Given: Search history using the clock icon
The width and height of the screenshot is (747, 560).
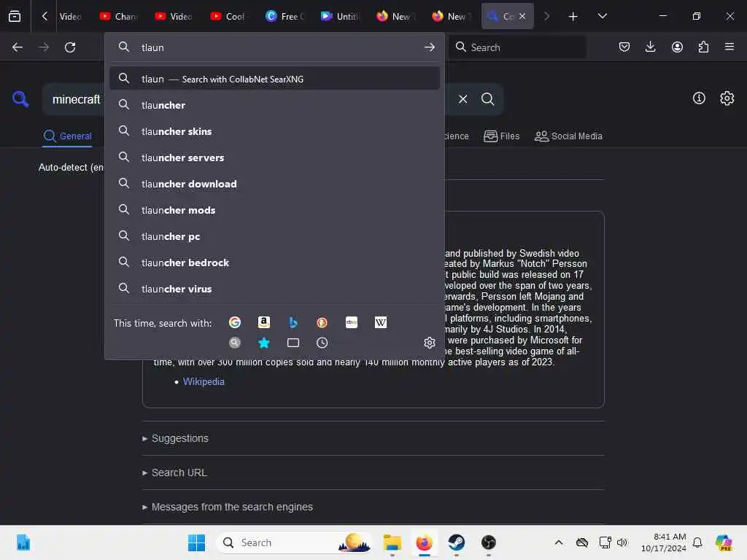Looking at the screenshot, I should (322, 343).
